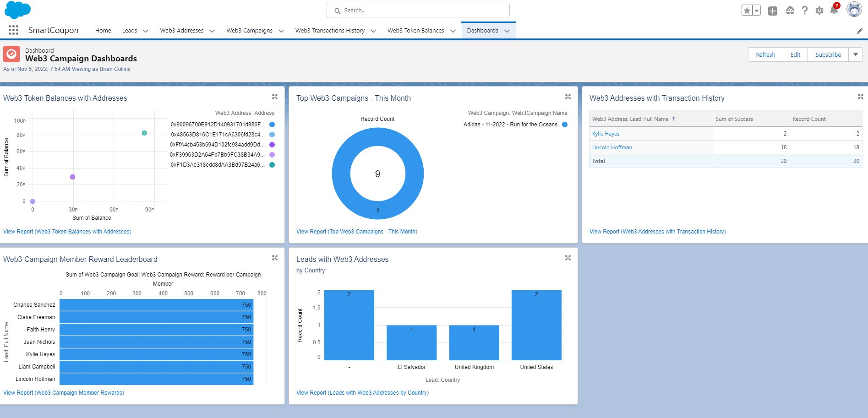
Task: Open the App Launcher grid icon
Action: pyautogui.click(x=13, y=30)
